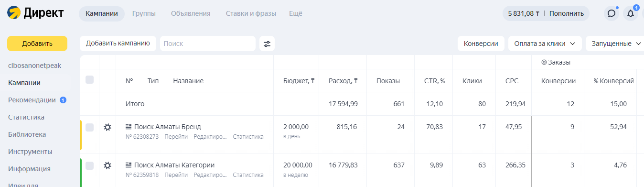Click Редактировать under Поиск Алматы Категории
The width and height of the screenshot is (644, 187).
210,175
